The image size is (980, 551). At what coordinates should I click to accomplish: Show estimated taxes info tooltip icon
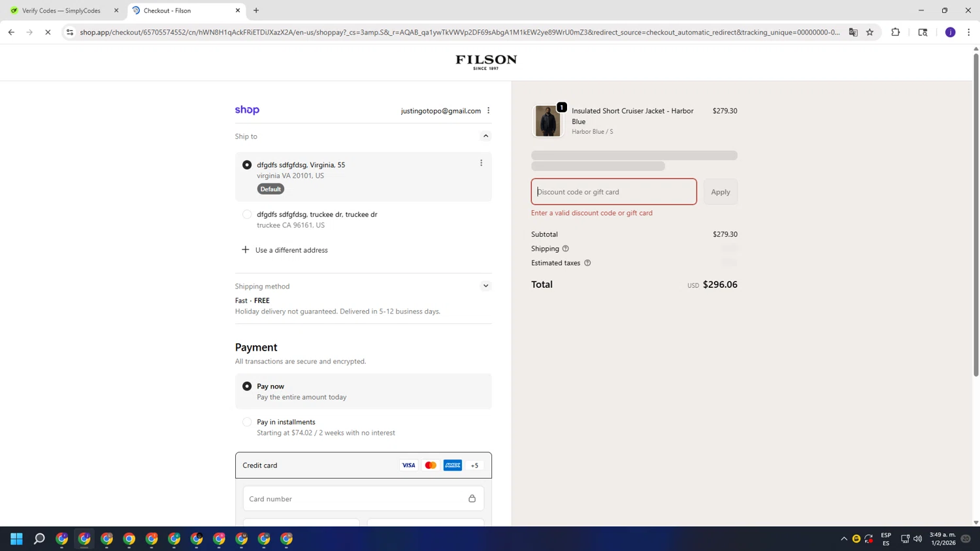click(587, 263)
